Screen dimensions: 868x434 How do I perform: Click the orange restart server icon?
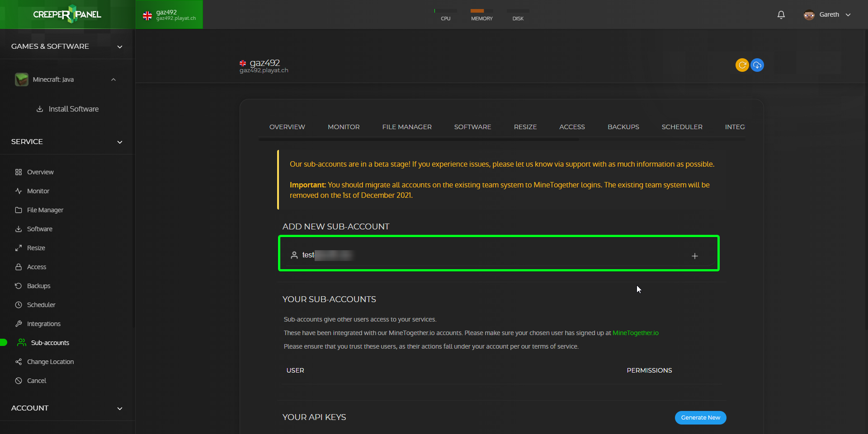[x=742, y=65]
